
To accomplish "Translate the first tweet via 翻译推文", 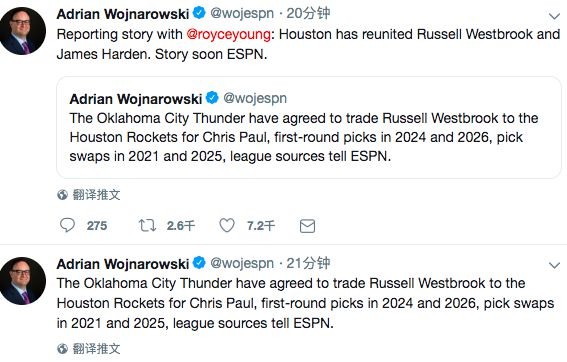I will tap(96, 195).
